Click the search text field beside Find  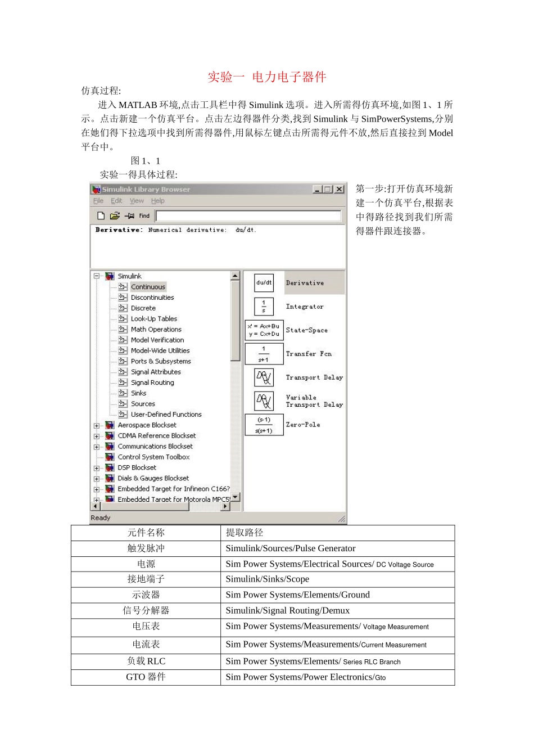tap(248, 215)
